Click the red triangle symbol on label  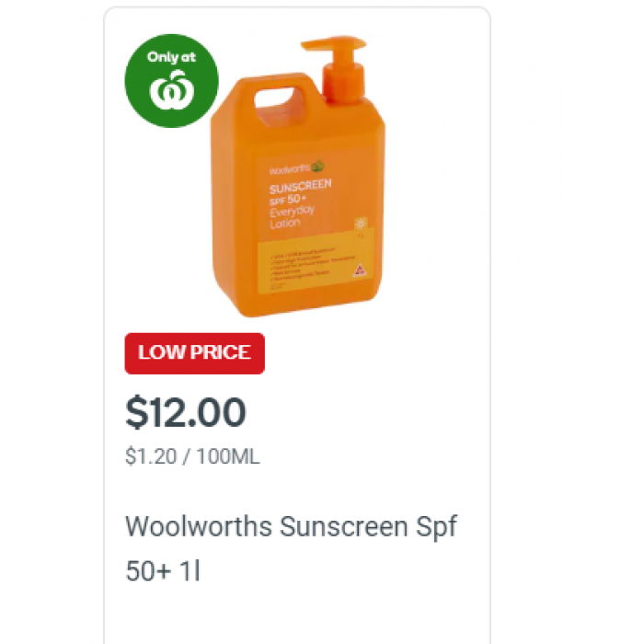(x=359, y=270)
